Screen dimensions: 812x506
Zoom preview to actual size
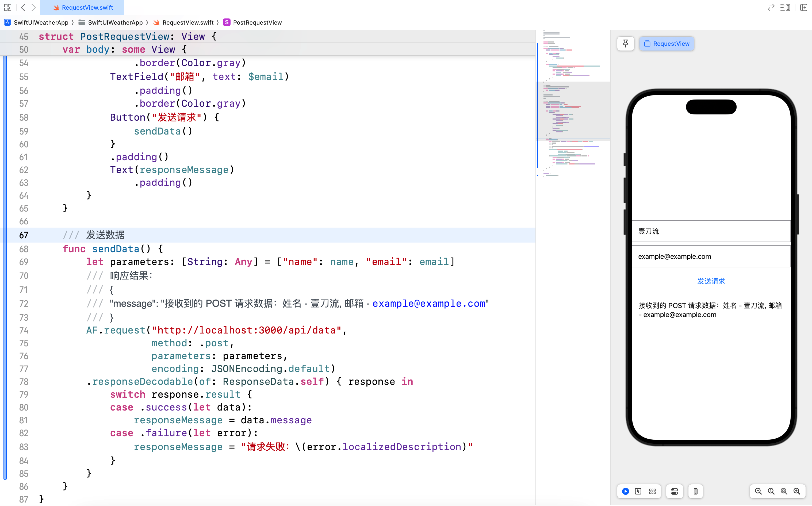tap(771, 491)
